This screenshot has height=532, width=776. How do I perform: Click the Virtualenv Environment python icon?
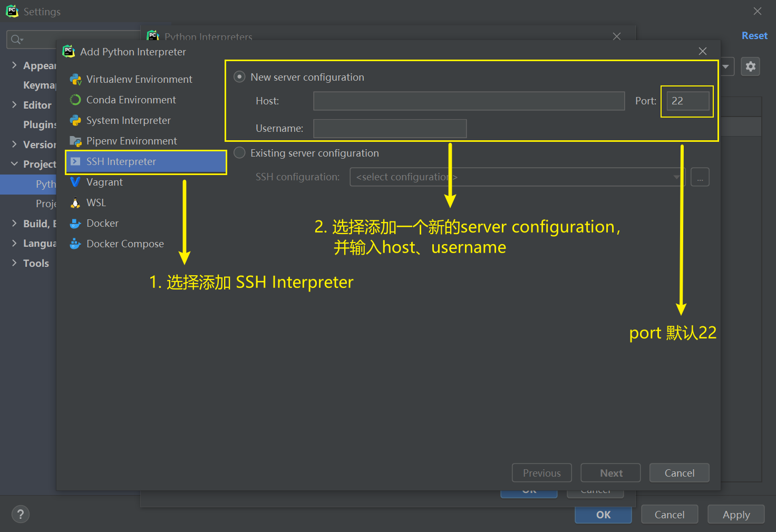[x=75, y=80]
